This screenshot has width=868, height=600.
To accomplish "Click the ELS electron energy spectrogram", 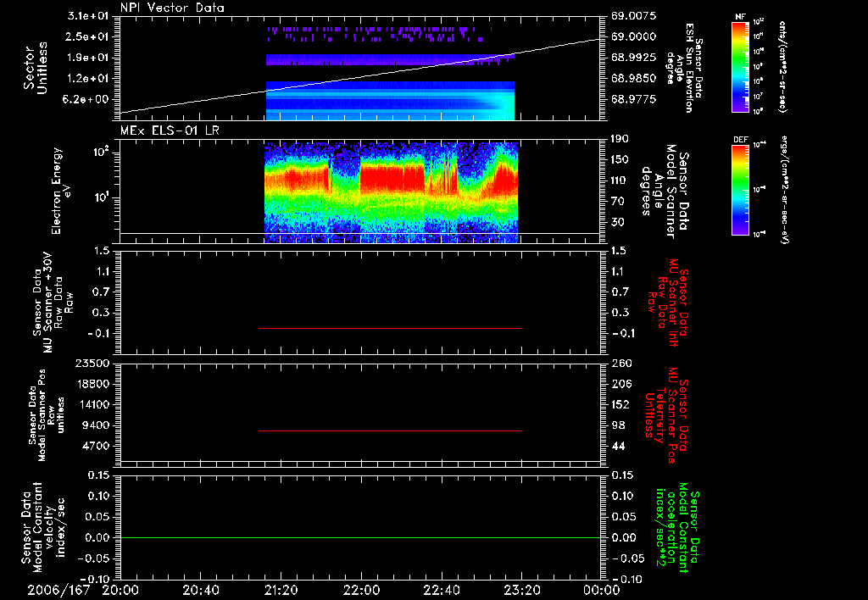I will click(x=392, y=192).
